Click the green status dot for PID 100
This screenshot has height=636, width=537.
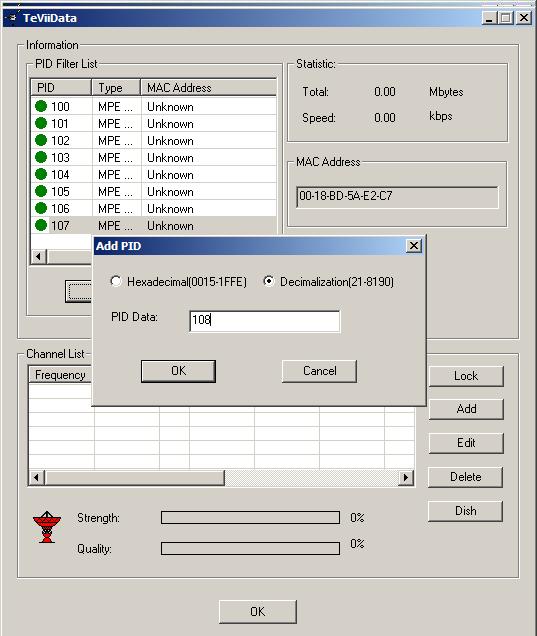pos(41,106)
